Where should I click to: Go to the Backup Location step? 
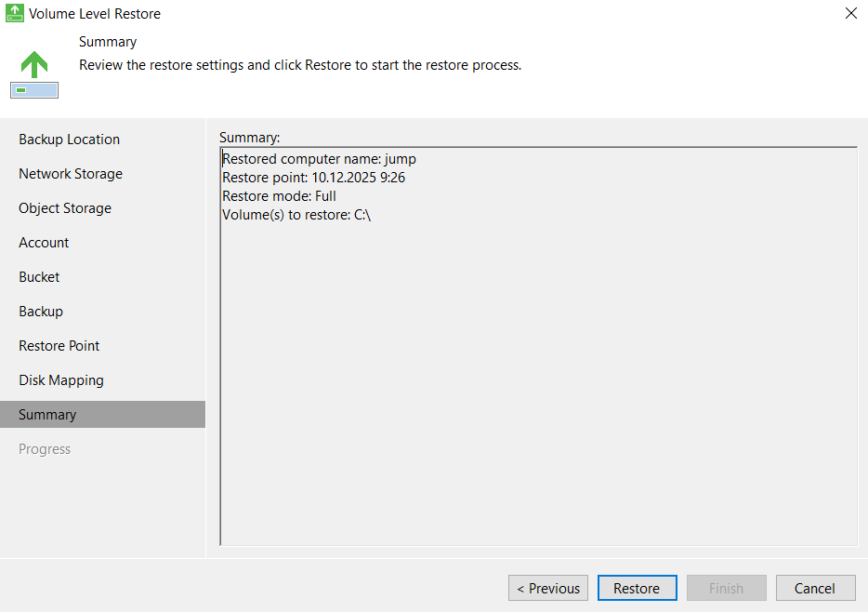70,140
